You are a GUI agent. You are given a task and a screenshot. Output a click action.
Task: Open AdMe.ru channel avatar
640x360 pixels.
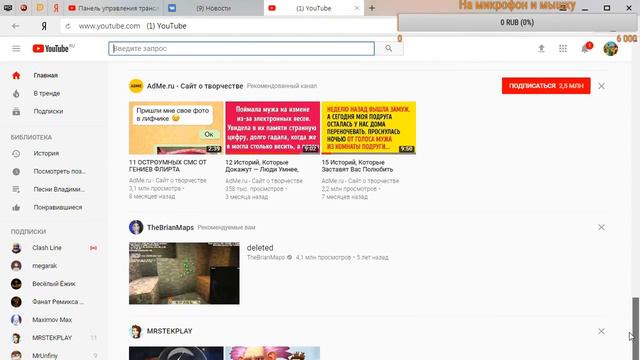click(x=136, y=86)
